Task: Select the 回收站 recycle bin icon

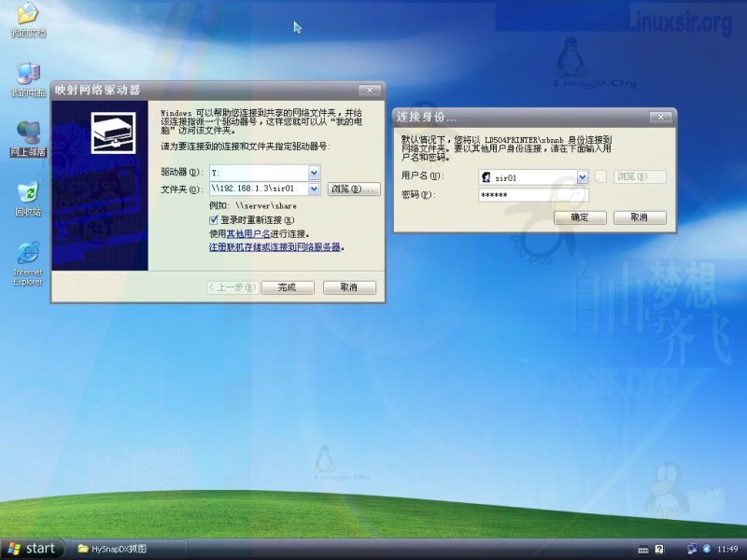Action: pos(28,199)
